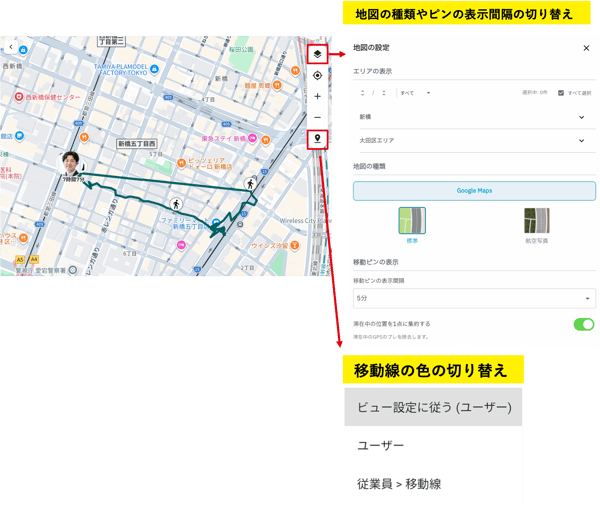
Task: Toggle the すべて選択 checkbox
Action: click(x=561, y=93)
